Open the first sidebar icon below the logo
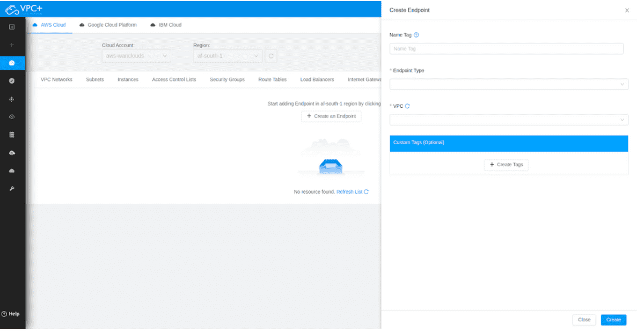 [x=12, y=27]
